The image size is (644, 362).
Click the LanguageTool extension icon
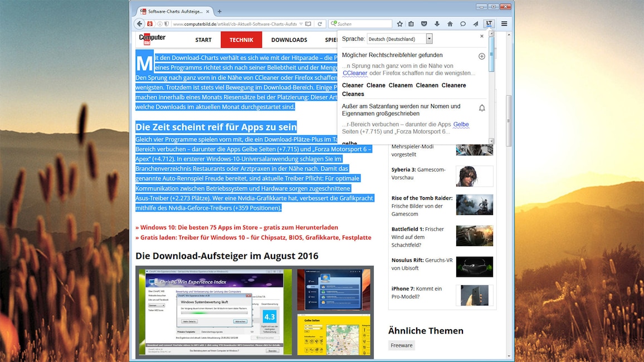tap(489, 24)
